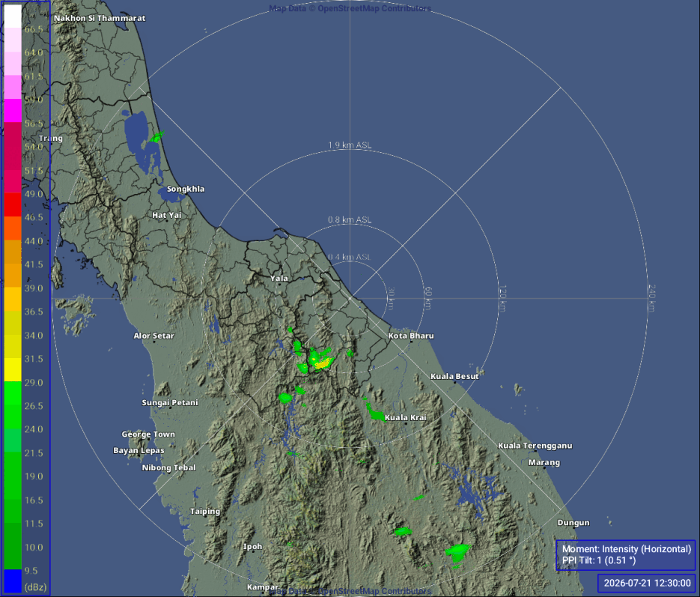Click the Taiping city label
This screenshot has height=597, width=700.
point(205,512)
